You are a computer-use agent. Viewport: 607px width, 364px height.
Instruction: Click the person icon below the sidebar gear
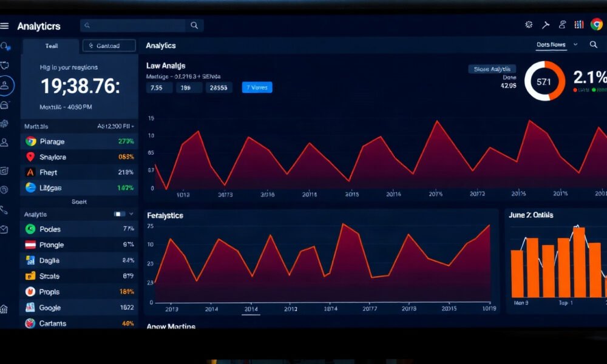coord(4,143)
